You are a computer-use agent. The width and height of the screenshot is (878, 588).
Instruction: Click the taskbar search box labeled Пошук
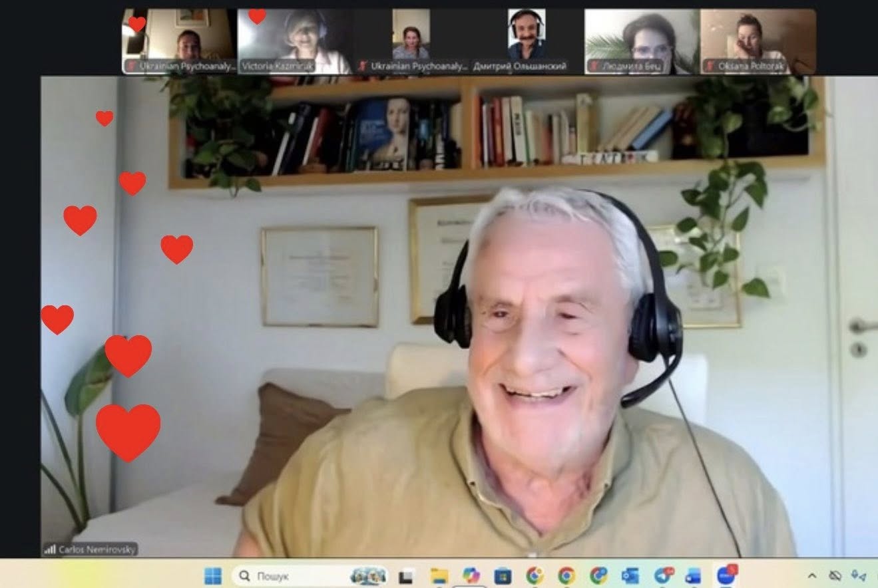[x=293, y=576]
